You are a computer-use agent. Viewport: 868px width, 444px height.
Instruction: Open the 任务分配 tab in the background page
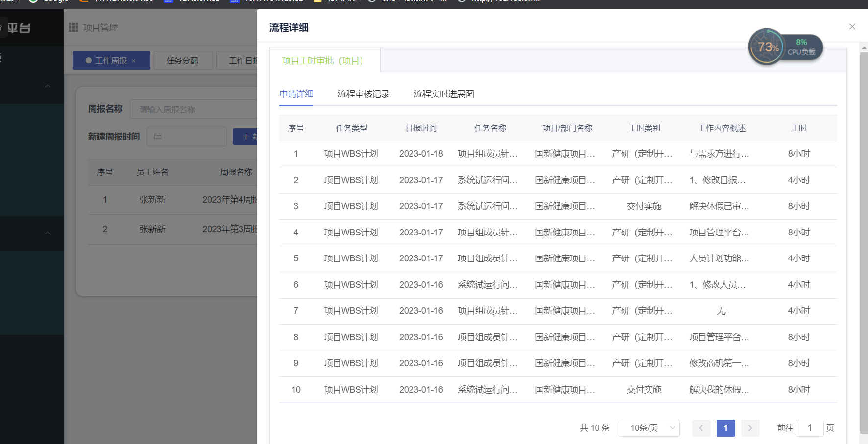coord(183,61)
